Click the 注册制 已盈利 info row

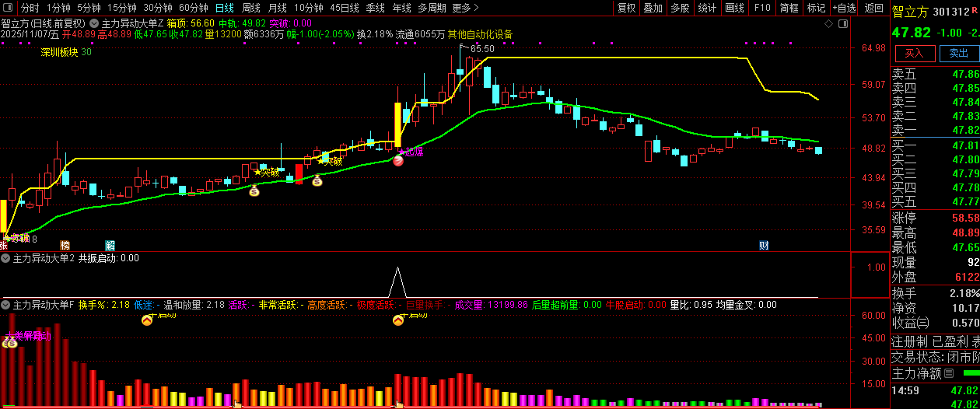(x=936, y=341)
